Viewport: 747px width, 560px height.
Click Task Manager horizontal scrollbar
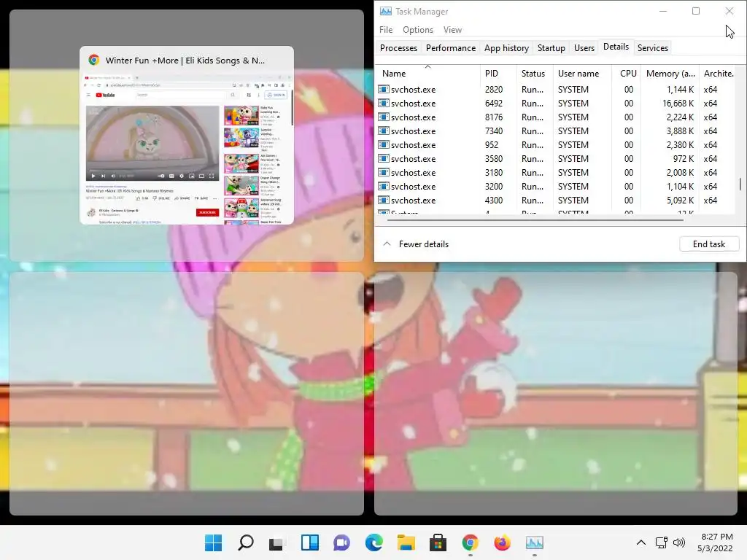tap(535, 220)
